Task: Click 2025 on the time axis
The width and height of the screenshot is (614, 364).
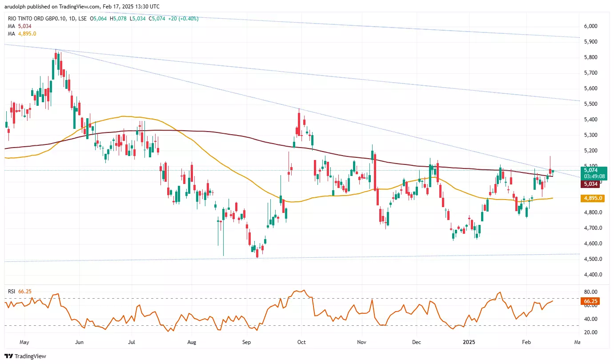Action: pos(470,342)
